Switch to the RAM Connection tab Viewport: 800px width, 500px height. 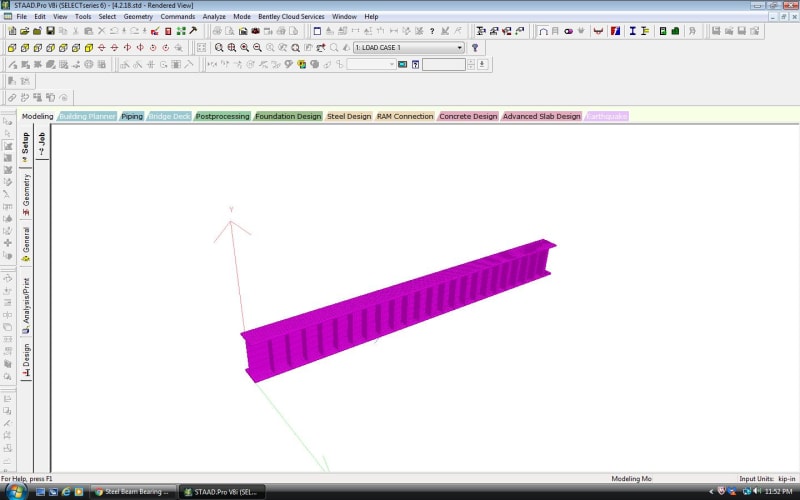coord(405,116)
